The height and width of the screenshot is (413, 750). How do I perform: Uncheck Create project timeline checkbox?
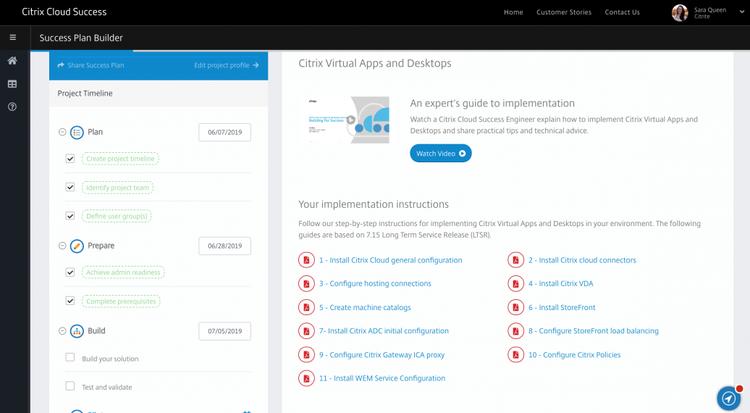pos(70,158)
